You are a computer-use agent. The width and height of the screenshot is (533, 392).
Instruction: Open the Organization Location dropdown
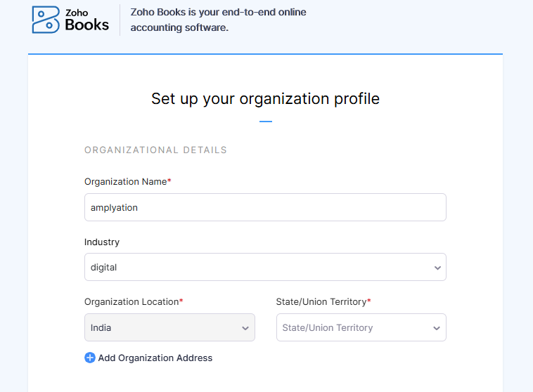click(x=169, y=327)
